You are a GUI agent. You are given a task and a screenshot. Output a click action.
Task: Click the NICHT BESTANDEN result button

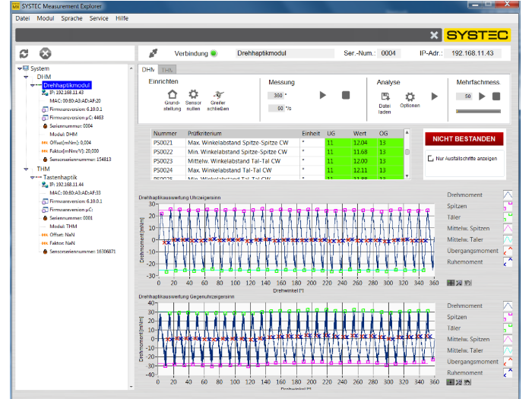pyautogui.click(x=464, y=139)
